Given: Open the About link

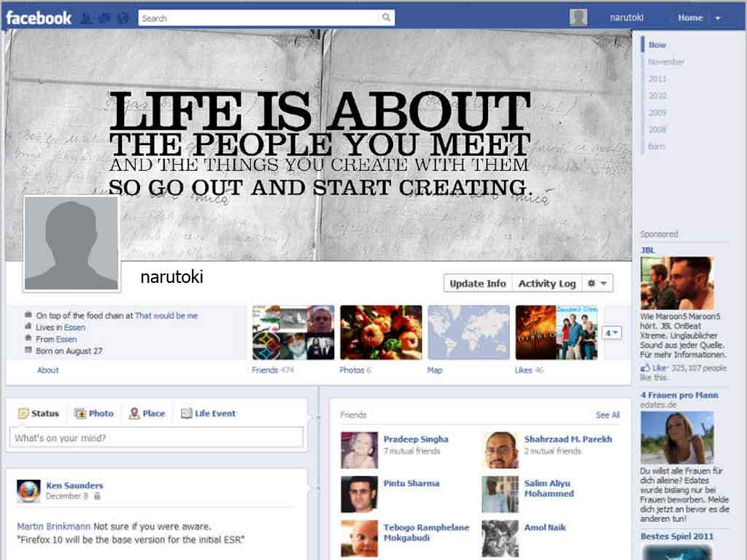Looking at the screenshot, I should click(x=47, y=370).
